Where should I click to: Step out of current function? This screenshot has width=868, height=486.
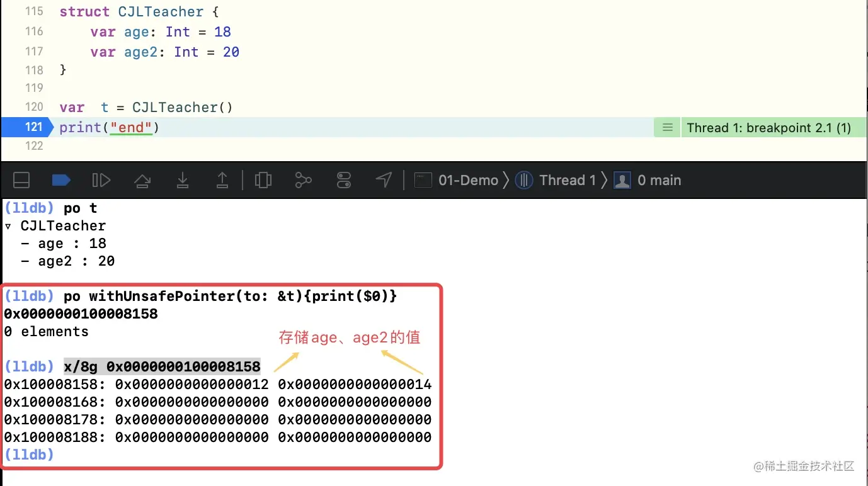click(222, 181)
